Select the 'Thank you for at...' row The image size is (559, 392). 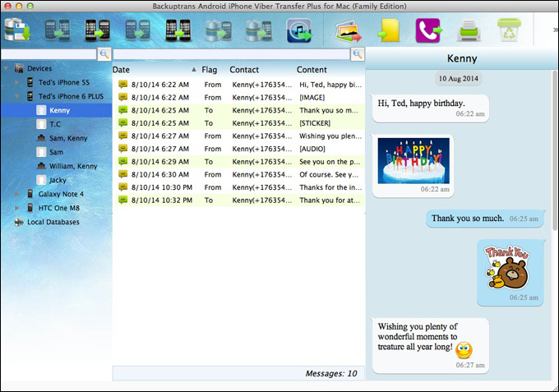click(x=239, y=200)
